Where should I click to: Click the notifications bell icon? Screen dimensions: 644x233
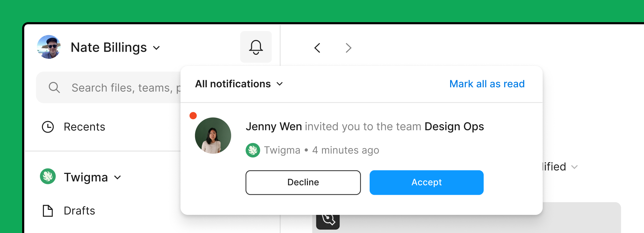point(256,47)
